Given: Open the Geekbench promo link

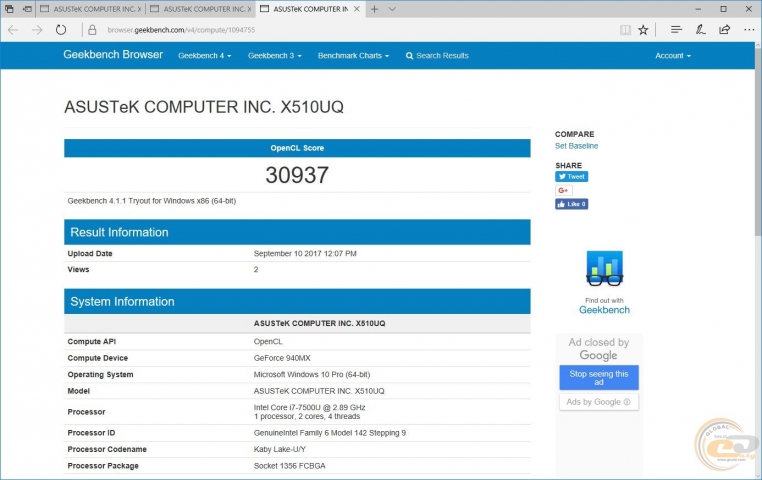Looking at the screenshot, I should tap(605, 310).
